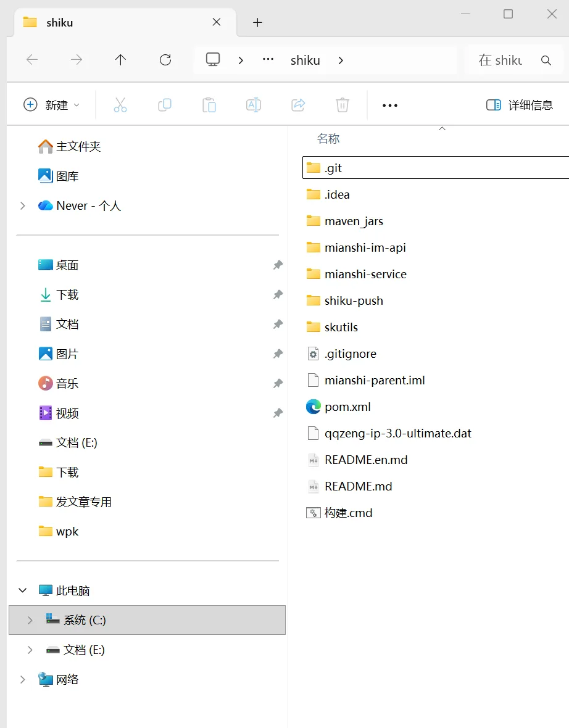
Task: Go forward with the right arrow
Action: pyautogui.click(x=76, y=59)
